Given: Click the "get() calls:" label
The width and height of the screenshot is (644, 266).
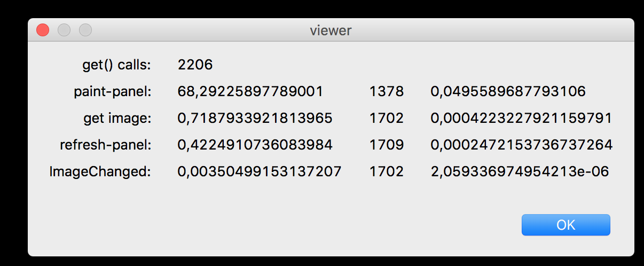Looking at the screenshot, I should tap(116, 65).
